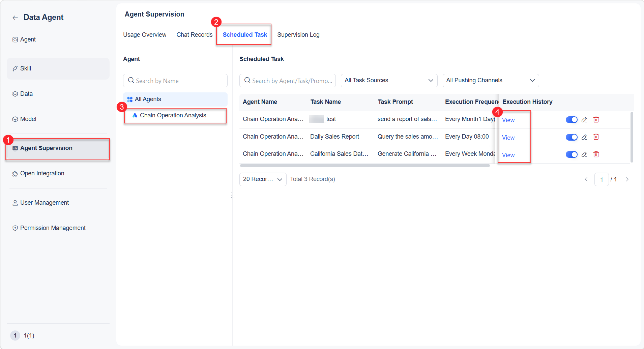Click edit pencil for _test task
The height and width of the screenshot is (349, 644).
click(x=584, y=120)
